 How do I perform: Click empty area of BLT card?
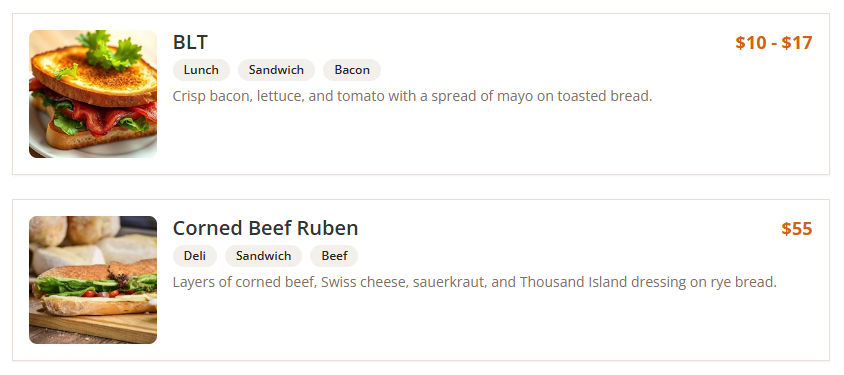(x=484, y=140)
